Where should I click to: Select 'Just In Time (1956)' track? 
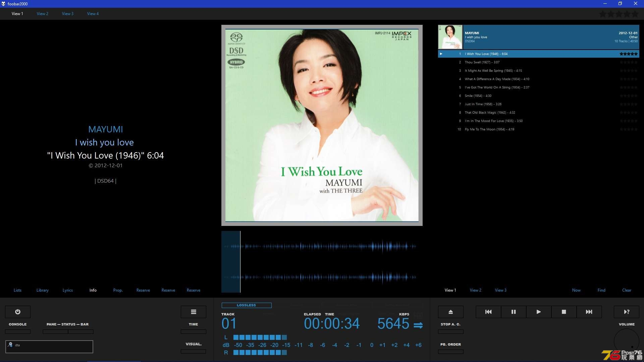pyautogui.click(x=539, y=104)
